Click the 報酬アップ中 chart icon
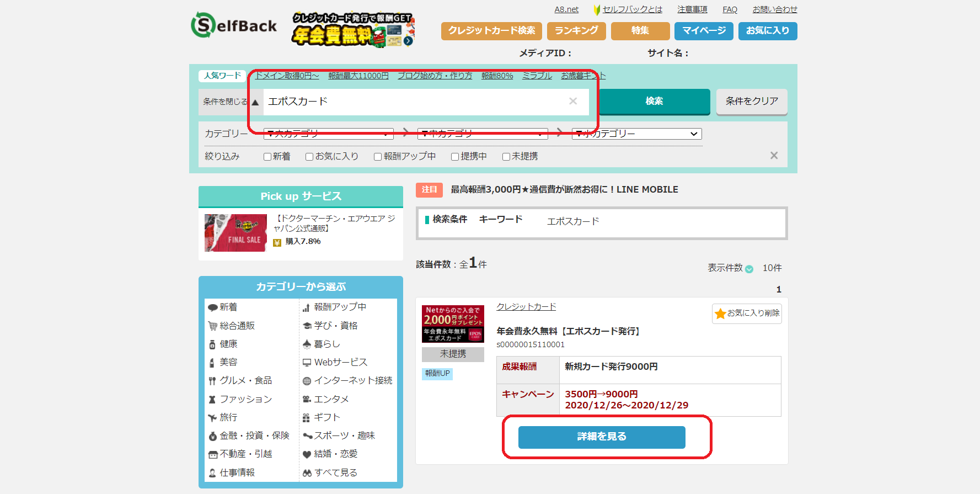The width and height of the screenshot is (980, 494). coord(307,307)
